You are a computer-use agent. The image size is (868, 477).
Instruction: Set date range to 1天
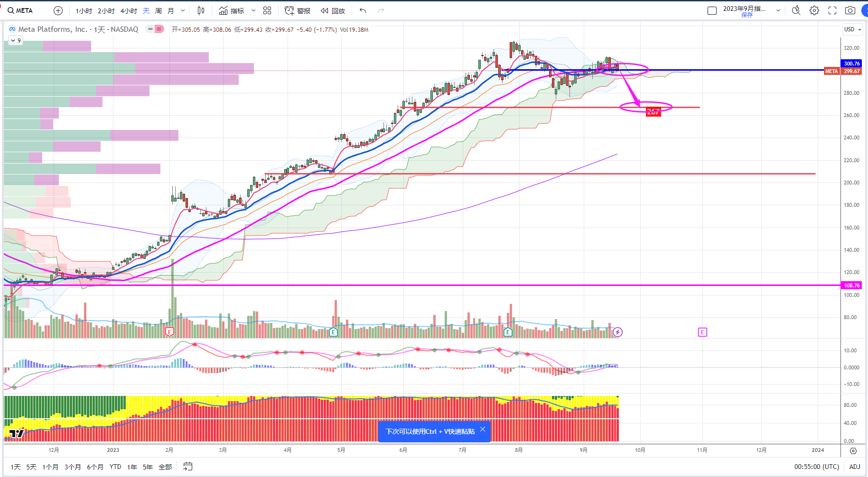pyautogui.click(x=16, y=467)
